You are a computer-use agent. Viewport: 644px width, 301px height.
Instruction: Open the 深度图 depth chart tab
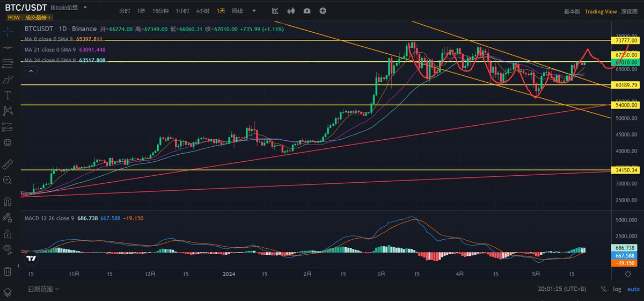click(630, 11)
